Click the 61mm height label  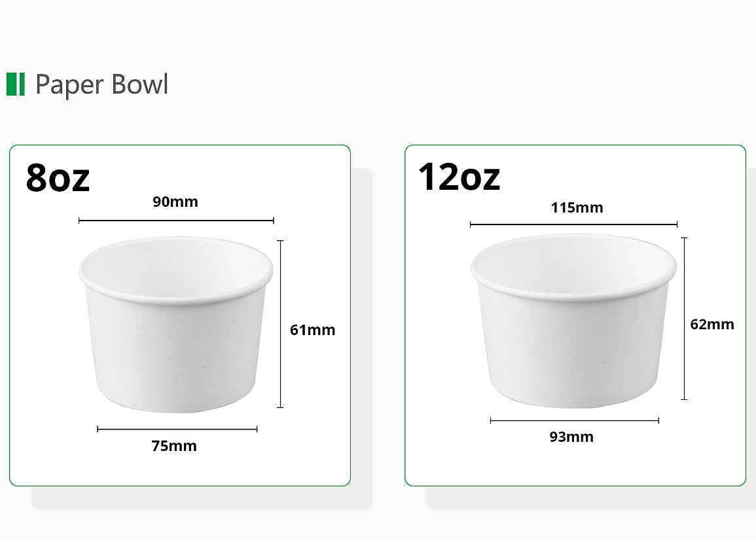click(x=312, y=330)
